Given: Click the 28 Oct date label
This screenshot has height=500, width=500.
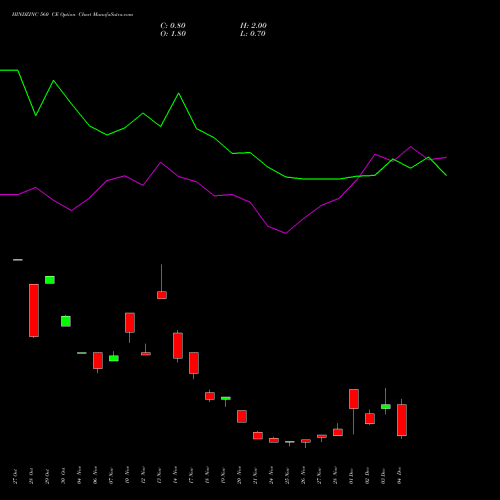Looking at the screenshot, I should 31,476.
